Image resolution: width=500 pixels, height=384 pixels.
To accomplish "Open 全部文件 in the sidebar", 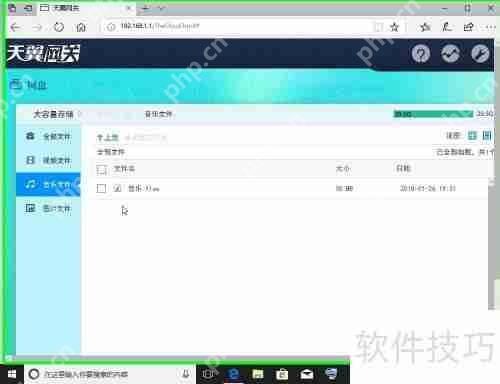I will coord(49,136).
